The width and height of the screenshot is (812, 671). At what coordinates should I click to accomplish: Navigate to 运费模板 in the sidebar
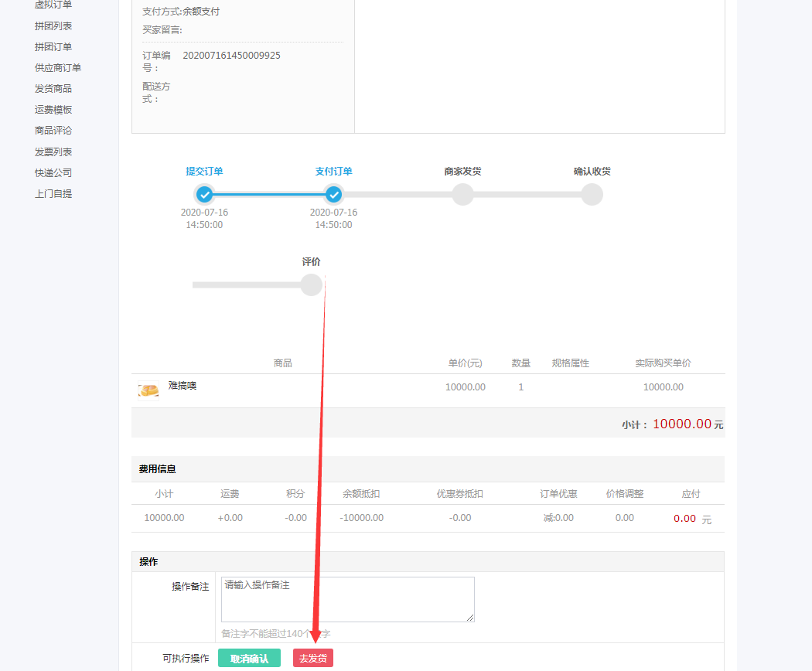tap(53, 110)
